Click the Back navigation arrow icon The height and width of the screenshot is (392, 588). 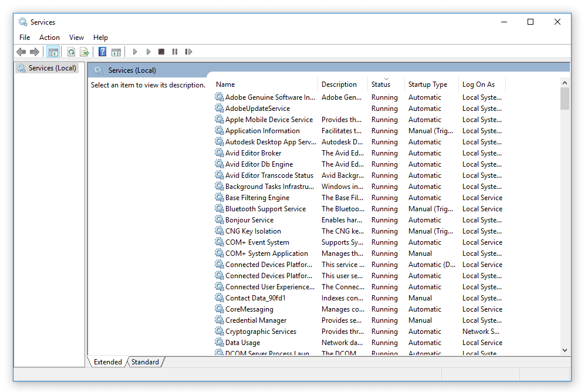point(21,52)
